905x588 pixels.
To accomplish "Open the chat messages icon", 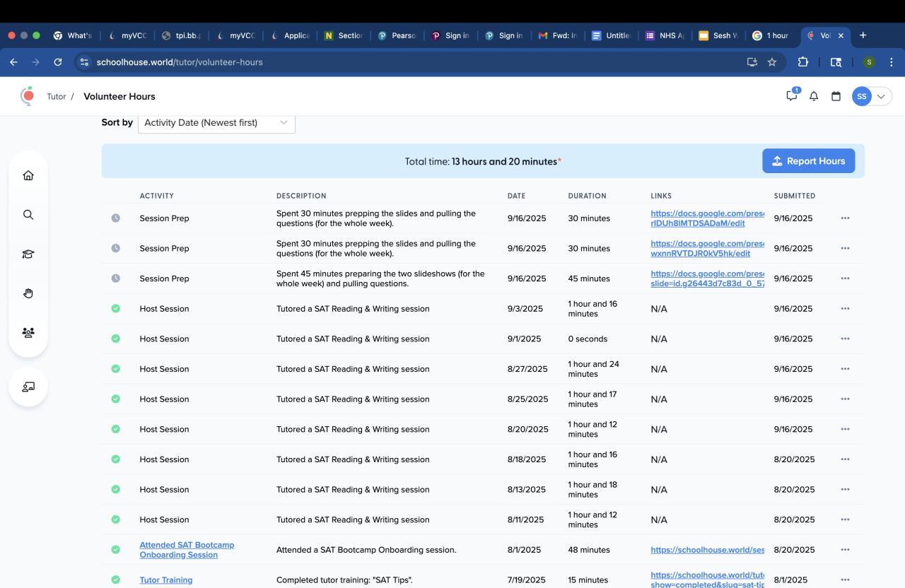I will [x=792, y=96].
